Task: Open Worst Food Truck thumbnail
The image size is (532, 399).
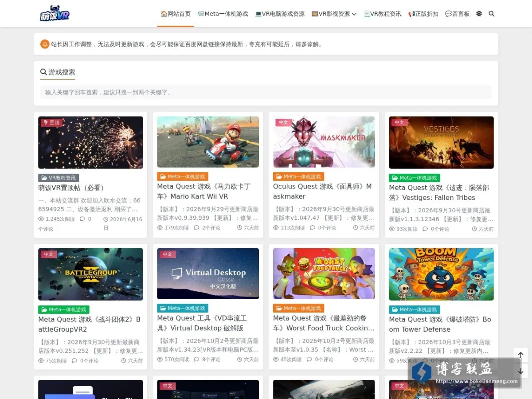Action: (x=324, y=274)
